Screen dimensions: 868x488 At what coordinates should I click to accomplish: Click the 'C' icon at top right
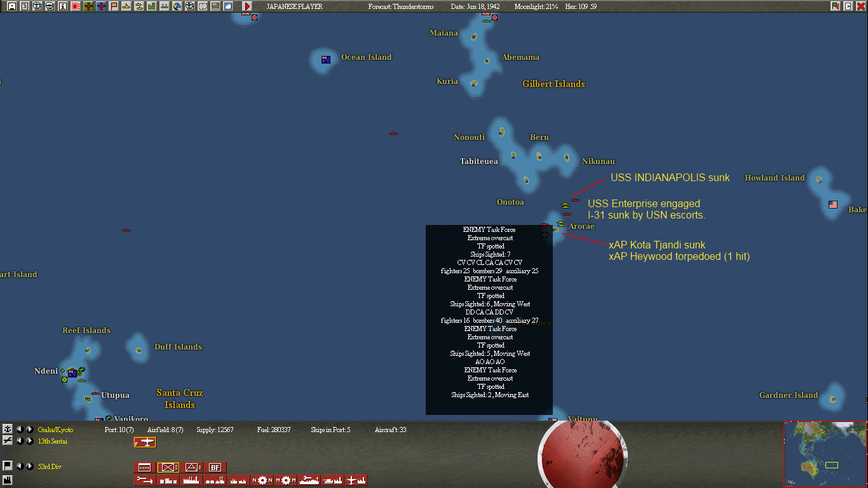848,6
